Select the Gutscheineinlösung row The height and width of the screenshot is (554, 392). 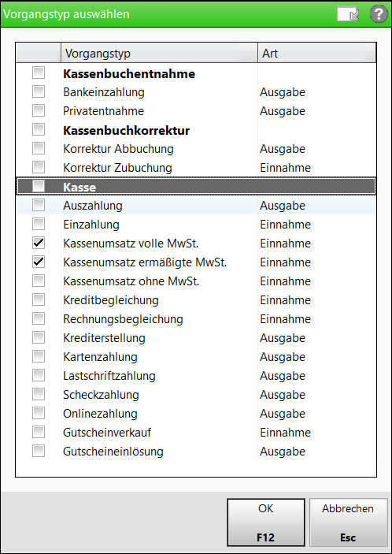[x=196, y=452]
